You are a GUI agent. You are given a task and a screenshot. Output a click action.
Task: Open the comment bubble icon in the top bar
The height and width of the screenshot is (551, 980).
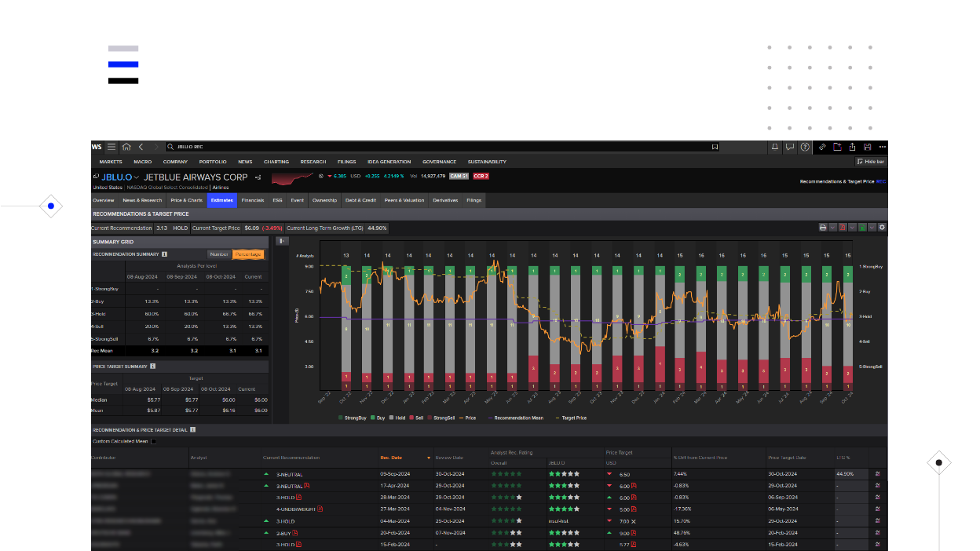pyautogui.click(x=790, y=148)
